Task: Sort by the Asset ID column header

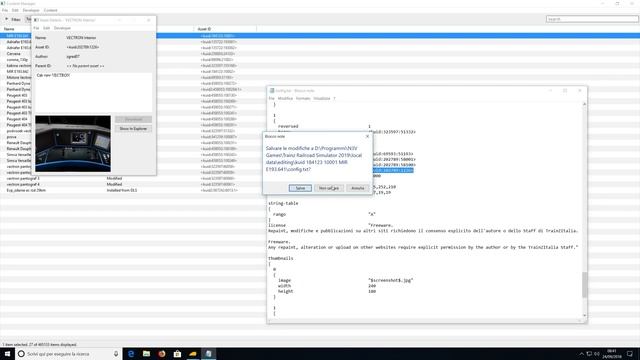Action: 204,29
